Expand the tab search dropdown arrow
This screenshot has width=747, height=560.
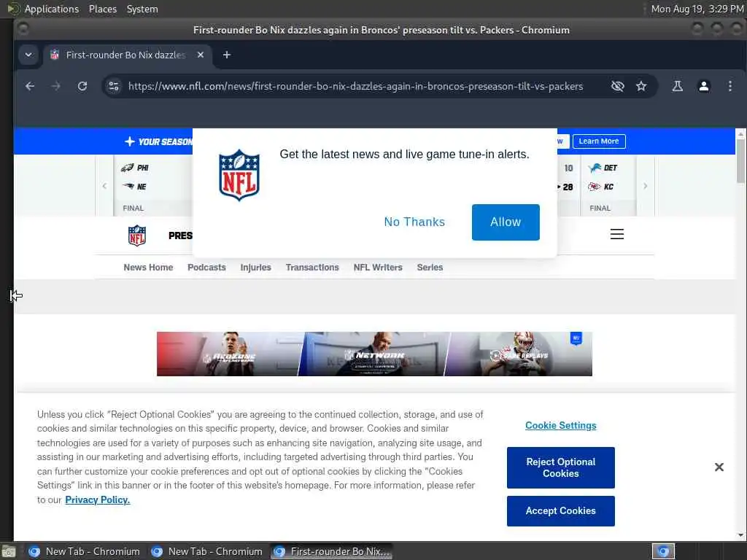(28, 55)
